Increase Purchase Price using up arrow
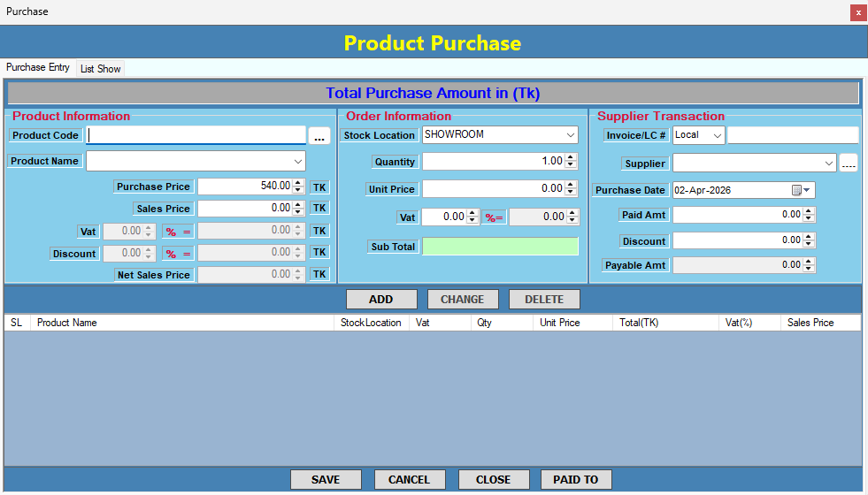This screenshot has width=868, height=495. (x=298, y=183)
